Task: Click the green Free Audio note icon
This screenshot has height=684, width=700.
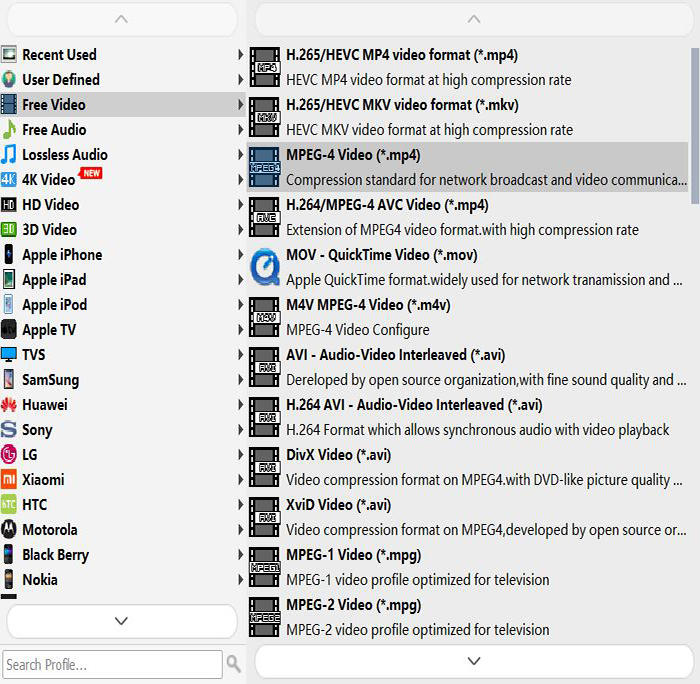Action: point(9,129)
